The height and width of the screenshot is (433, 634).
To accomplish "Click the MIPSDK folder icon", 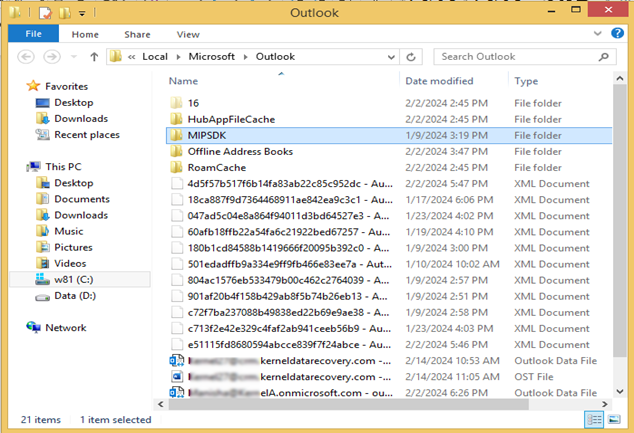I will tap(176, 135).
